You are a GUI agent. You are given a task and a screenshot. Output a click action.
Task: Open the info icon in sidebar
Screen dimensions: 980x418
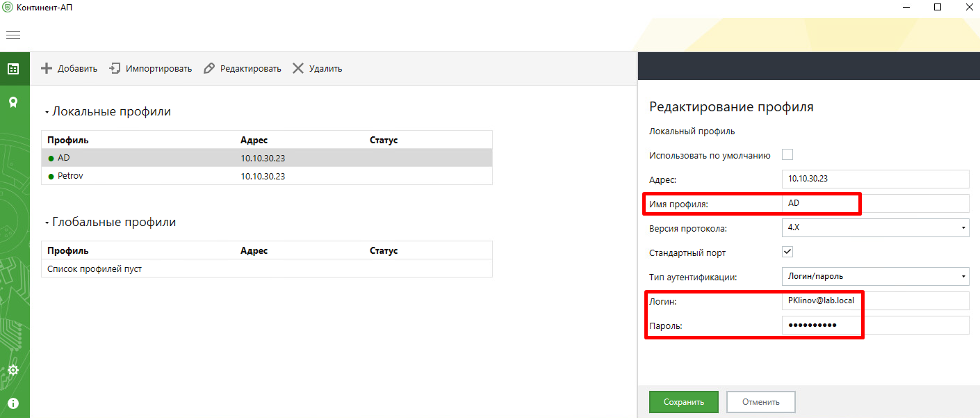click(13, 403)
